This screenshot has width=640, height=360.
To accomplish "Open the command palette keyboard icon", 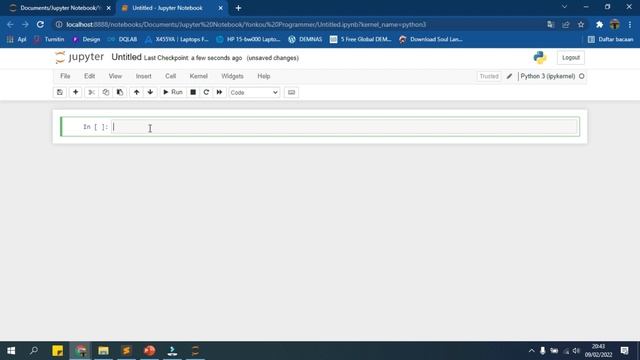I will coord(291,92).
